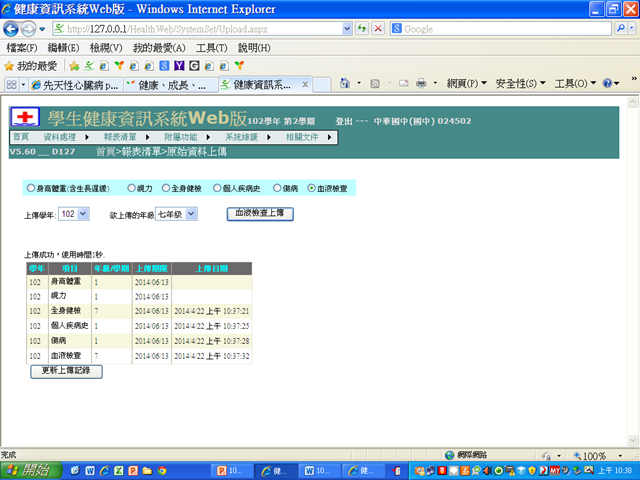640x480 pixels.
Task: Click the 2014/4/22 上午 10:37:32 upload date cell
Action: pyautogui.click(x=211, y=356)
